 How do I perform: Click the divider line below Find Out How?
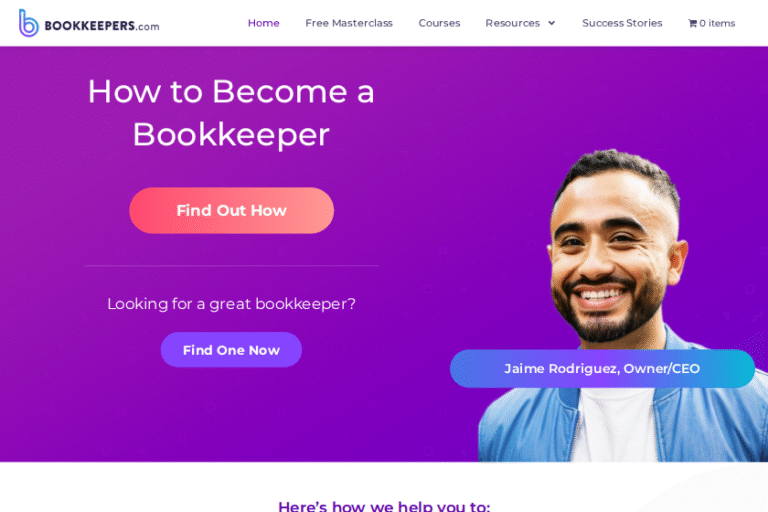coord(231,266)
